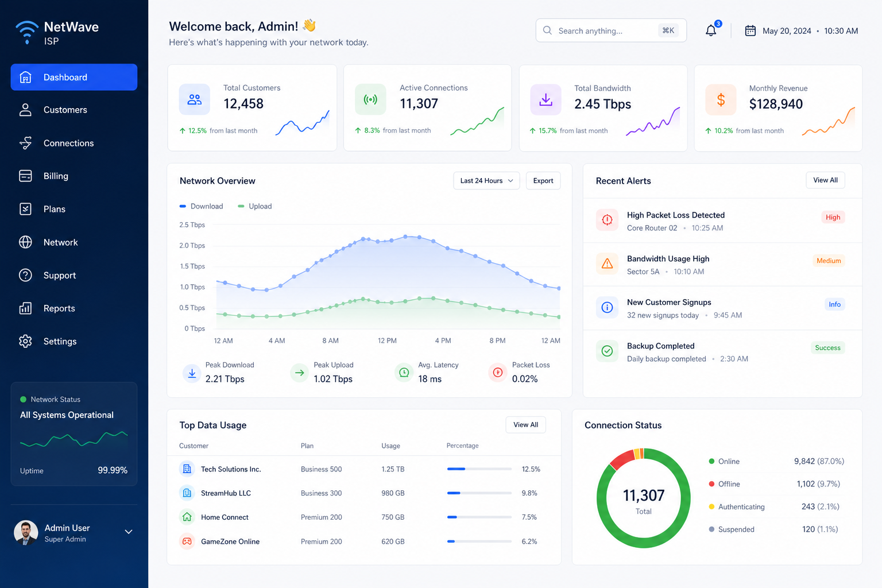Toggle the Upload series in chart legend
The image size is (882, 588).
point(255,206)
